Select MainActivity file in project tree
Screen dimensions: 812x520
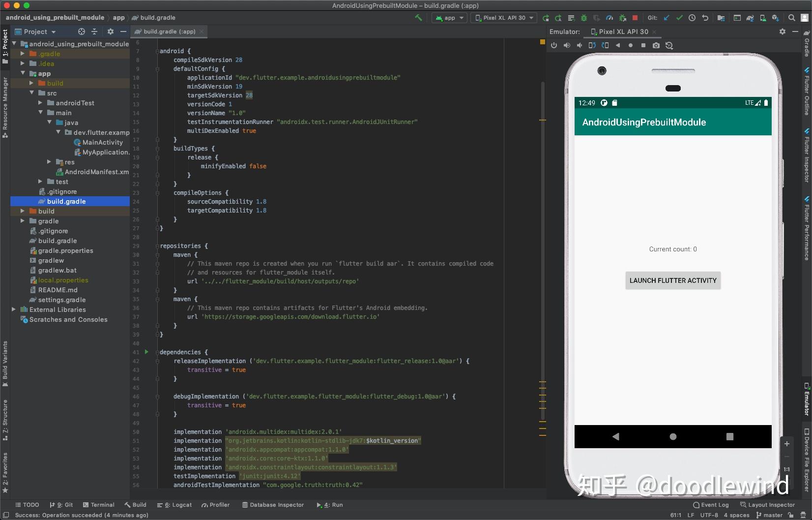pyautogui.click(x=102, y=142)
